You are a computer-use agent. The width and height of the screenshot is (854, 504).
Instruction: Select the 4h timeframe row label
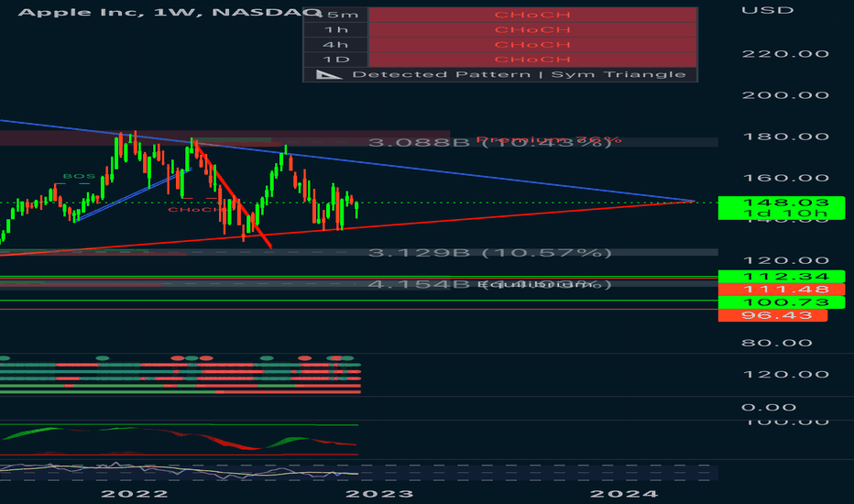point(336,45)
